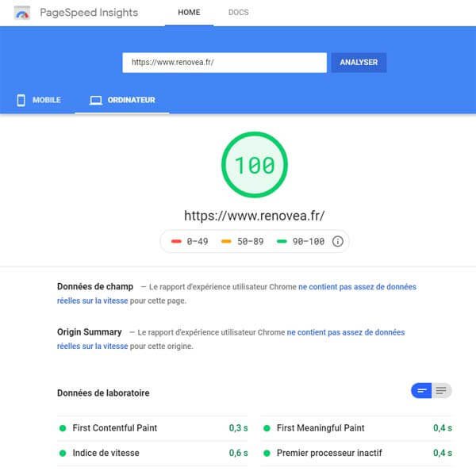The height and width of the screenshot is (471, 476).
Task: Open the DOCS tab
Action: click(237, 13)
